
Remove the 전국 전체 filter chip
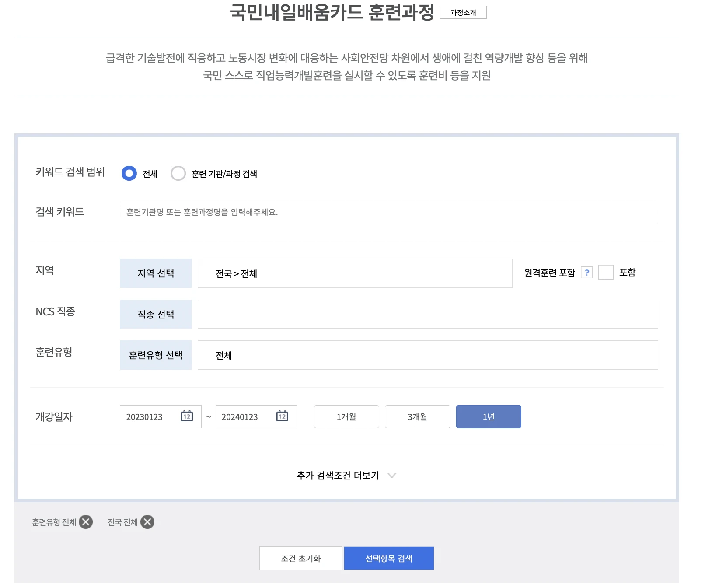click(x=147, y=521)
